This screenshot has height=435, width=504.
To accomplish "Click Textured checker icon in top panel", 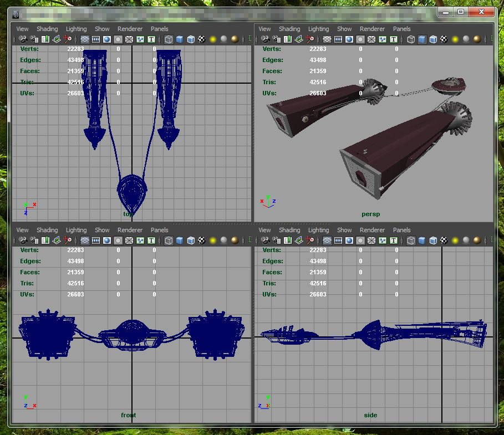I will click(202, 39).
